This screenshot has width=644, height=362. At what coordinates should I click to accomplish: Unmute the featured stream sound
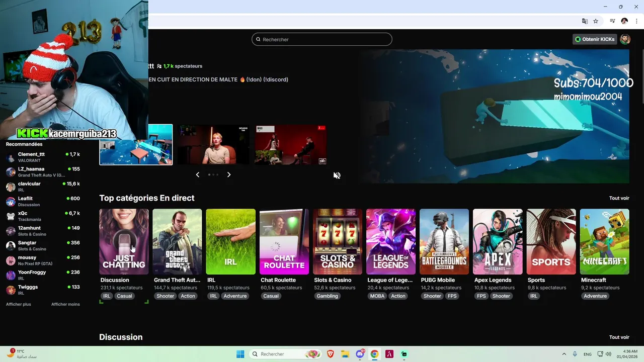(x=337, y=175)
